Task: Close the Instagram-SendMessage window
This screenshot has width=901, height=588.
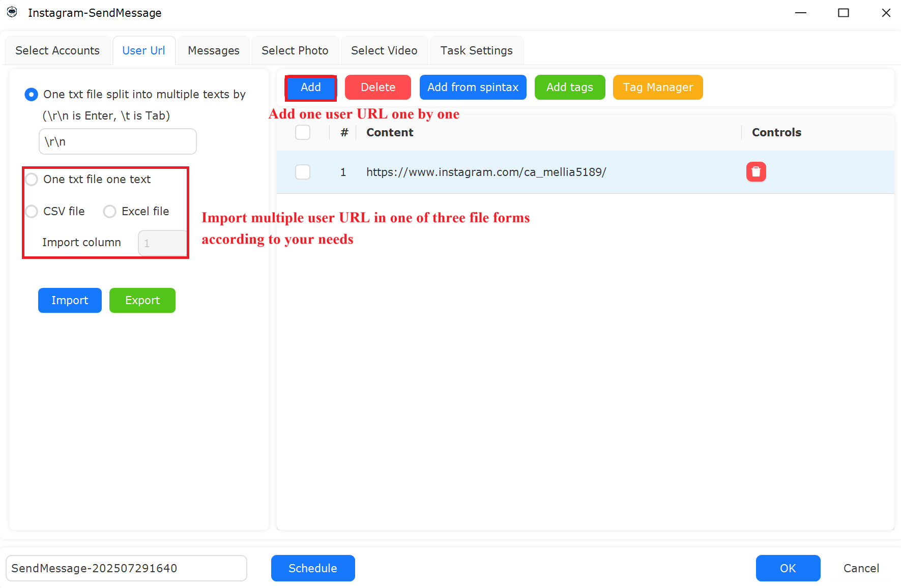Action: tap(886, 13)
